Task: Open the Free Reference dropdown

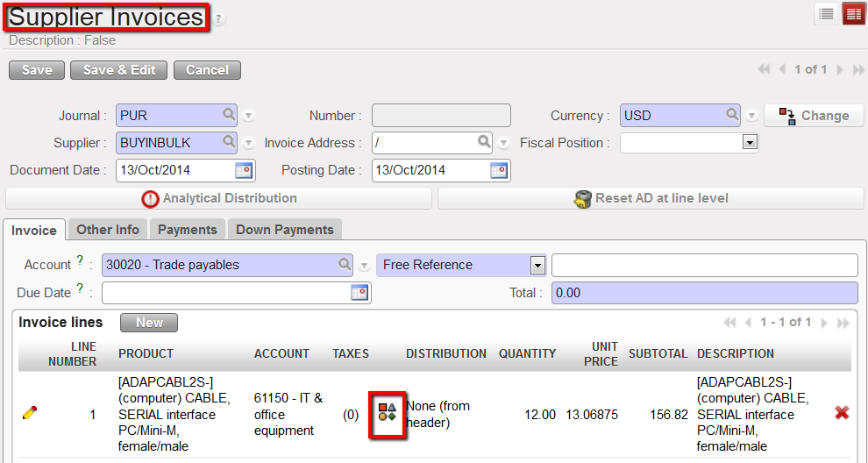Action: [537, 265]
